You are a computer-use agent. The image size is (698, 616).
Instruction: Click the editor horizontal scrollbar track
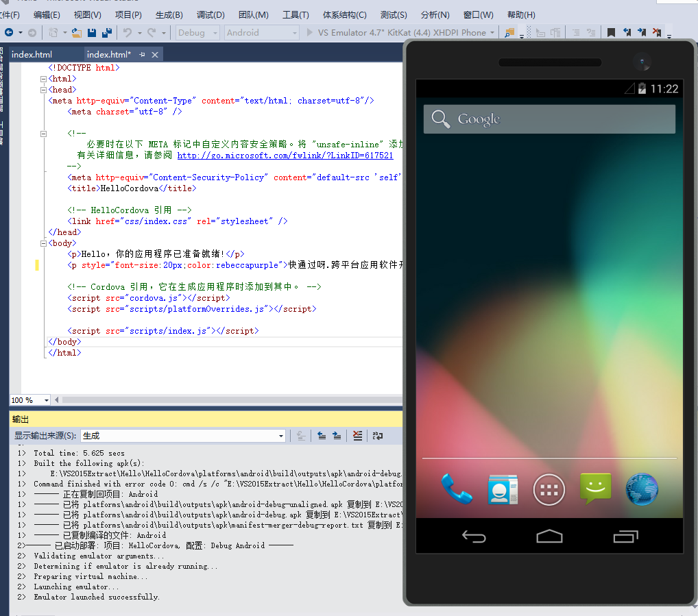click(x=232, y=400)
